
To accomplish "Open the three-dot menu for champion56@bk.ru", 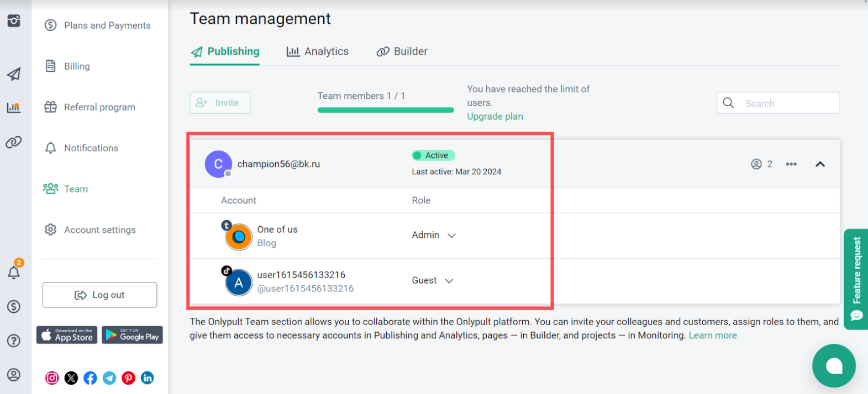I will pos(791,164).
